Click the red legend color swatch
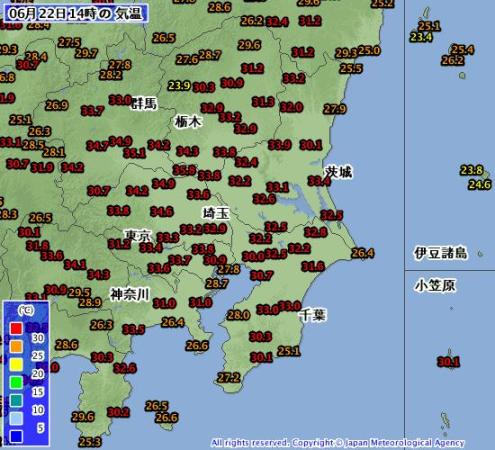This screenshot has width=495, height=450. (16, 328)
